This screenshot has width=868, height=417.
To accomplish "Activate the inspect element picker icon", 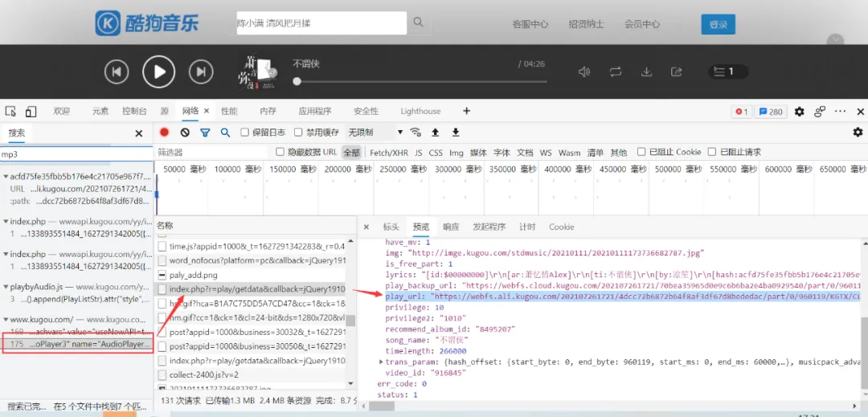I will pos(10,112).
